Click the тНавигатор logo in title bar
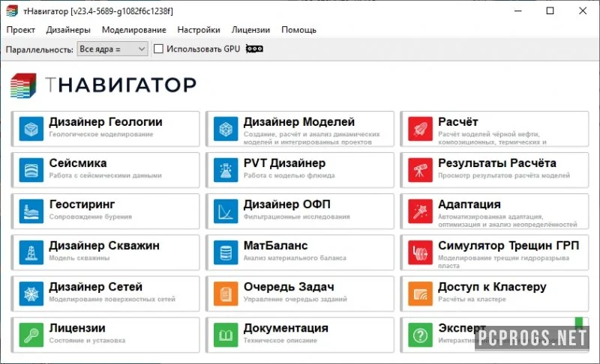The height and width of the screenshot is (364, 600). [x=12, y=10]
